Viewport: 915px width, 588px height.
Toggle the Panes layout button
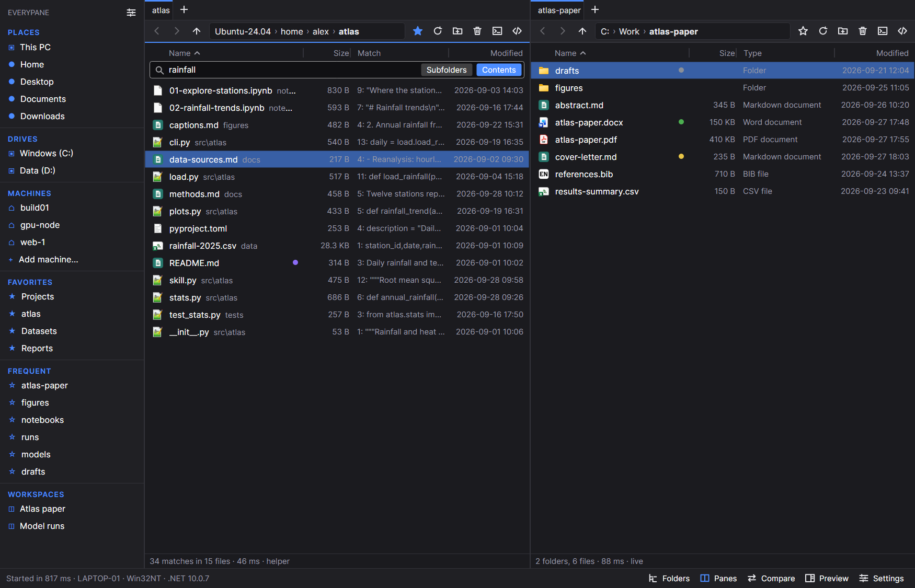coord(718,578)
